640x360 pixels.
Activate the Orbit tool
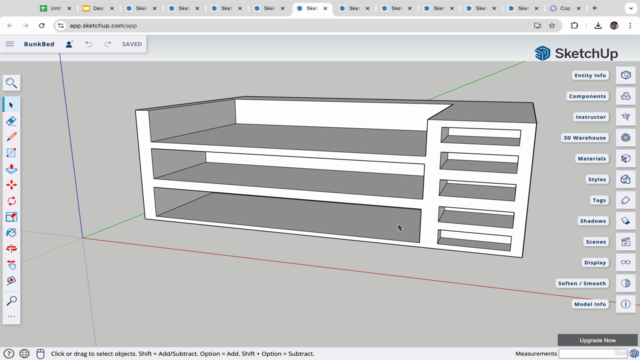pyautogui.click(x=11, y=249)
